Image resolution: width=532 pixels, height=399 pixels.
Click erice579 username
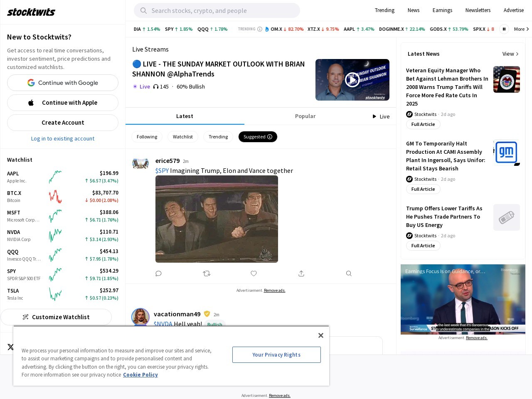(x=167, y=161)
